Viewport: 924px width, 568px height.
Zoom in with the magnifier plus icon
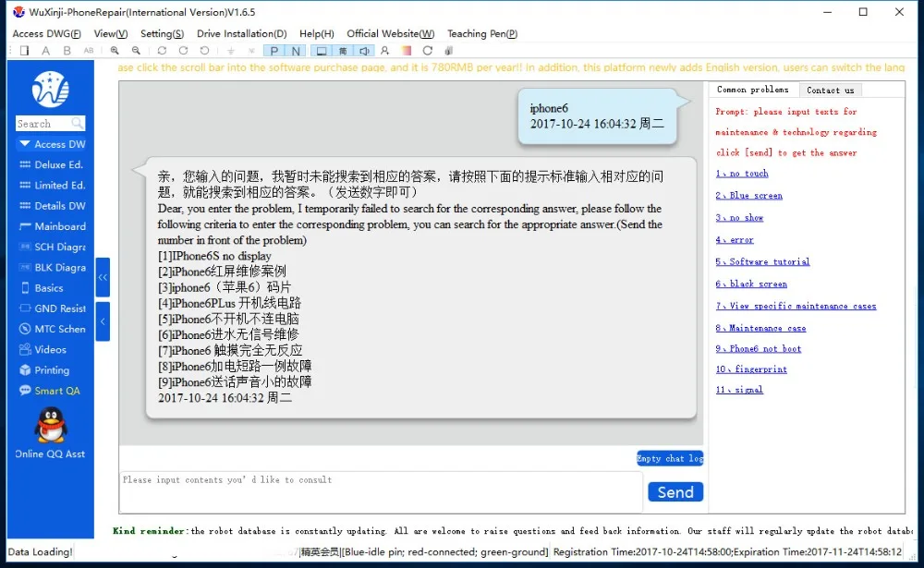(115, 51)
